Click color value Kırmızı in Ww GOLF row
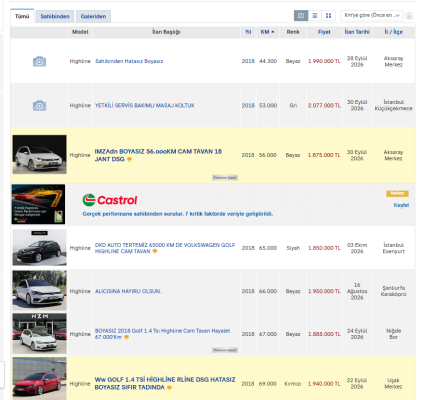 (x=293, y=384)
